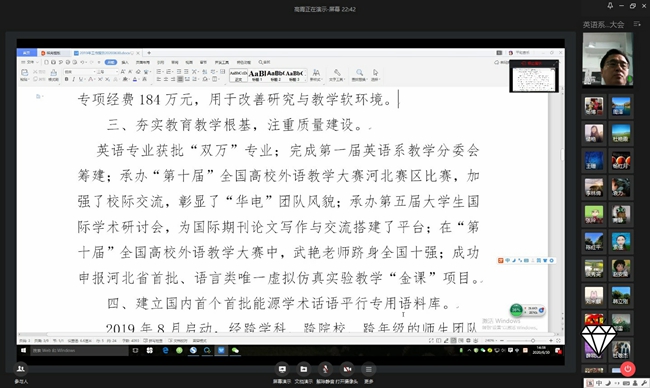Toggle the IME 中 language indicator
This screenshot has width=650, height=388.
pos(599,383)
